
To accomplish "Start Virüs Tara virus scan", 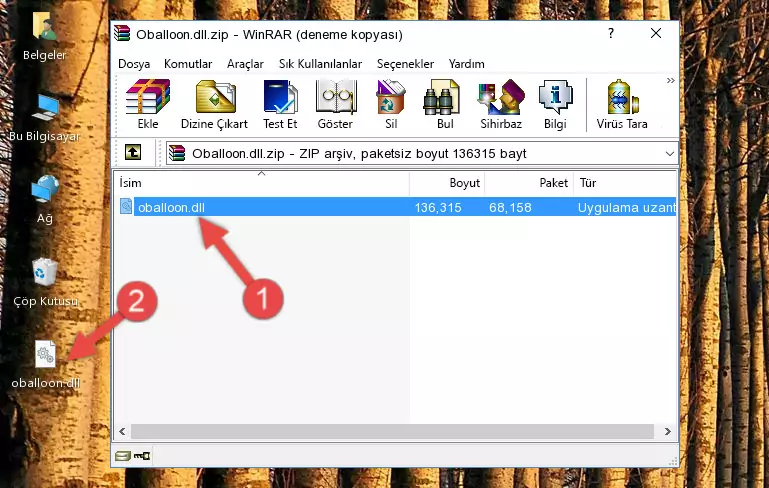I will [622, 97].
